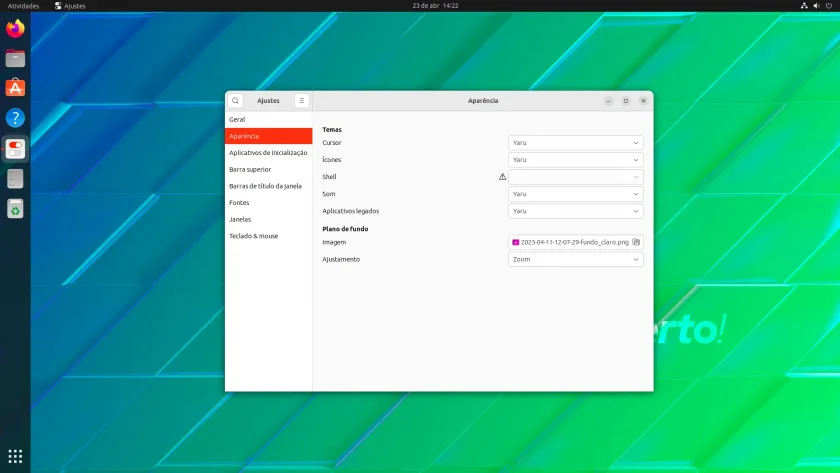Click the Aplicativos legados label
Screen dimensions: 840x473
tap(350, 211)
